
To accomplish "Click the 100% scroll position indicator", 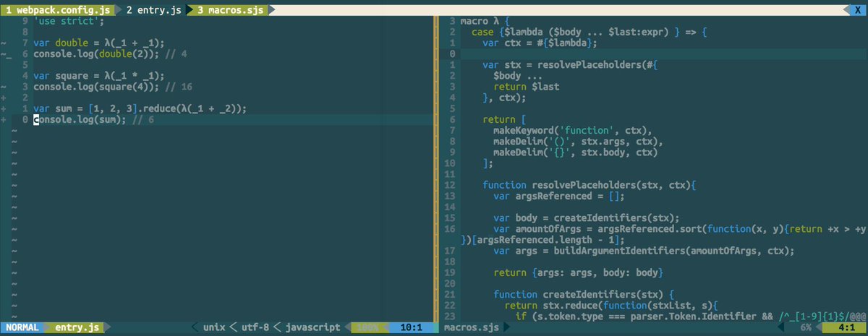I will coord(367,328).
